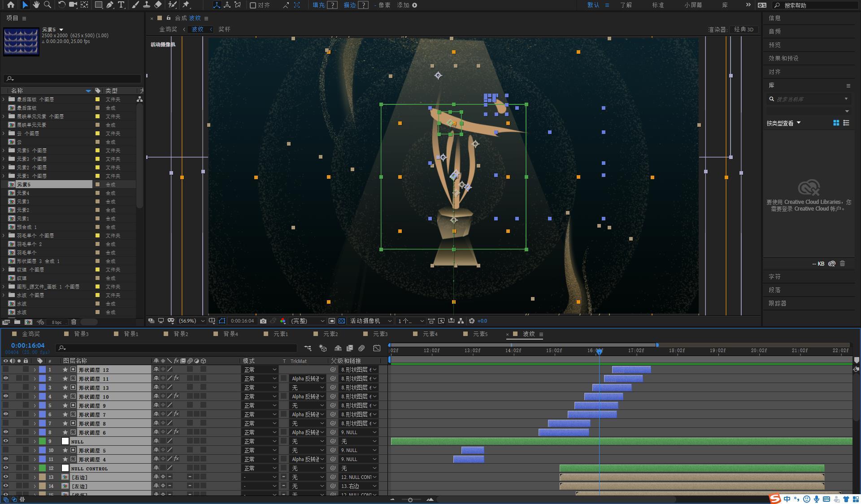
Task: Hide layer 形状图层 11 with eye toggle
Action: 6,379
